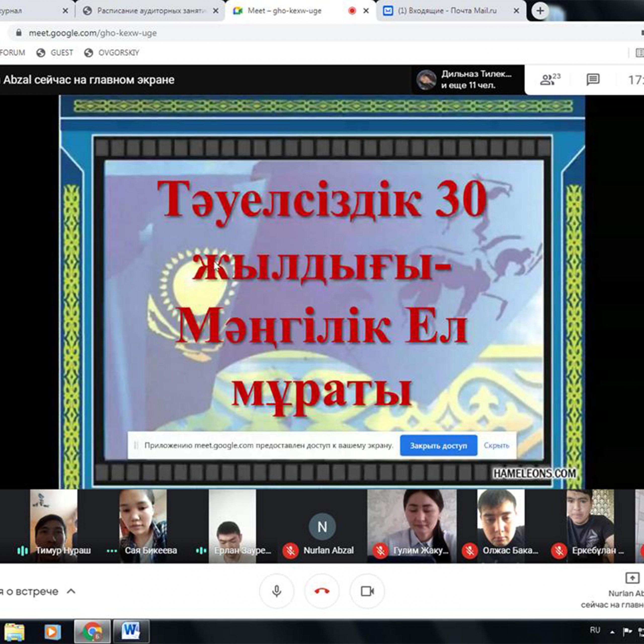Expand the meeting details chevron
The height and width of the screenshot is (644, 644).
coord(71,591)
